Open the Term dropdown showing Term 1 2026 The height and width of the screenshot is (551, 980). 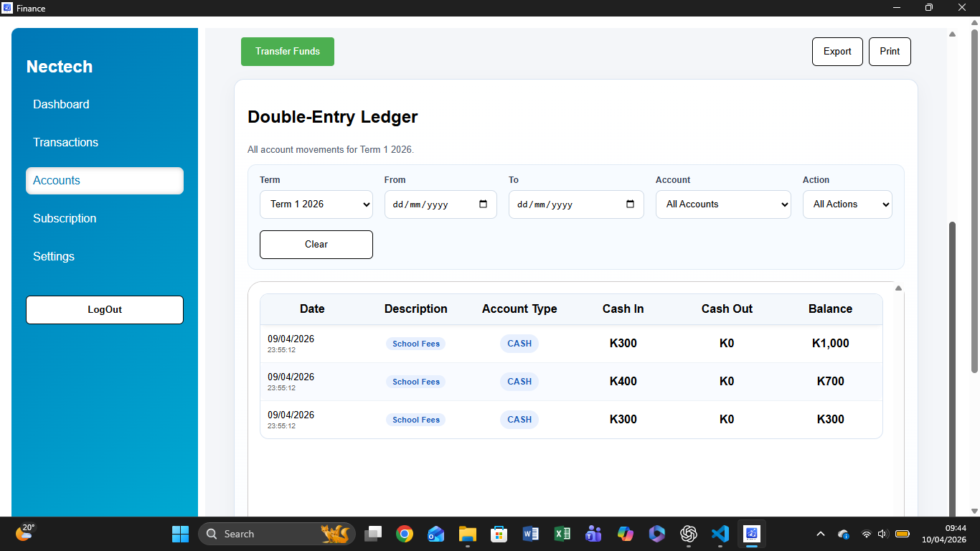(316, 204)
